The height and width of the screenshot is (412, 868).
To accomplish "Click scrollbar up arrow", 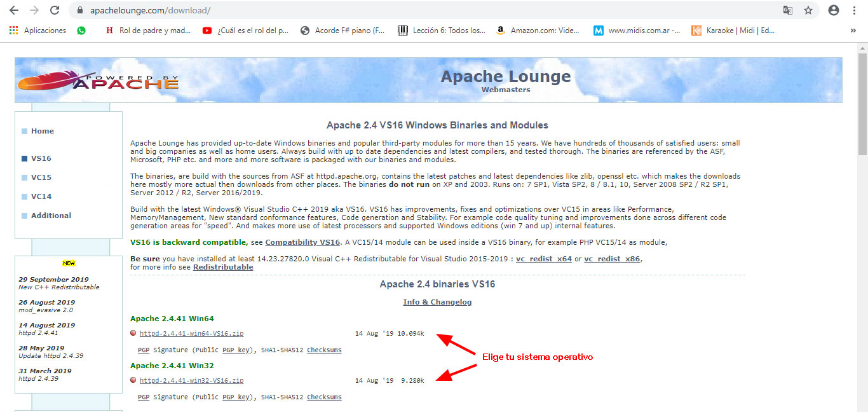I will pyautogui.click(x=862, y=47).
